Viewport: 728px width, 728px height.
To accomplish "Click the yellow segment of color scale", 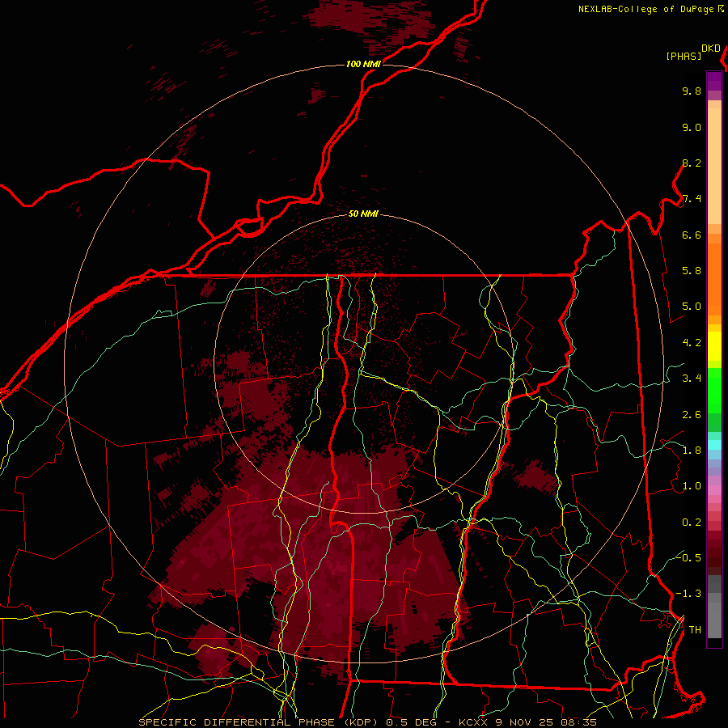I will (714, 346).
